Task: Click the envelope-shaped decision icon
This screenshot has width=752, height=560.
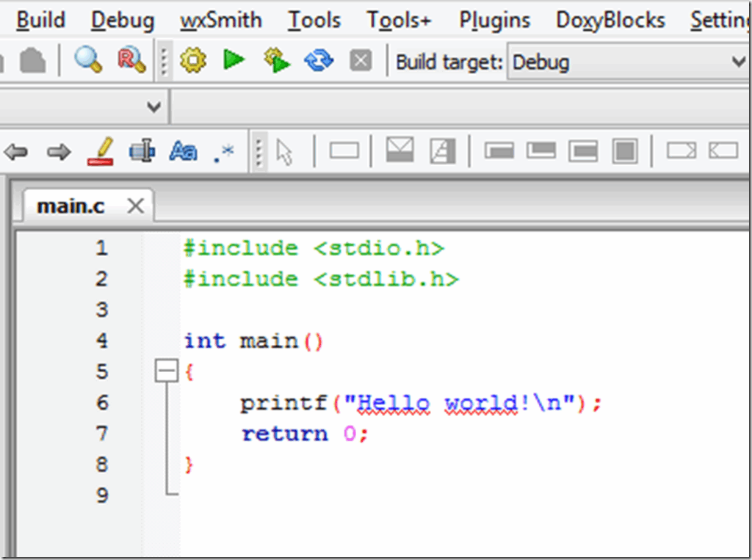Action: [399, 150]
